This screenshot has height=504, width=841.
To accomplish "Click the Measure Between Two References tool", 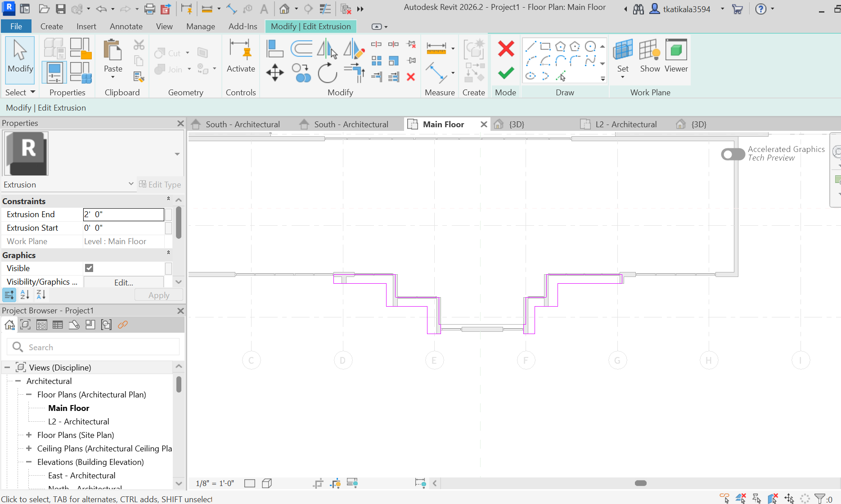I will pyautogui.click(x=436, y=49).
